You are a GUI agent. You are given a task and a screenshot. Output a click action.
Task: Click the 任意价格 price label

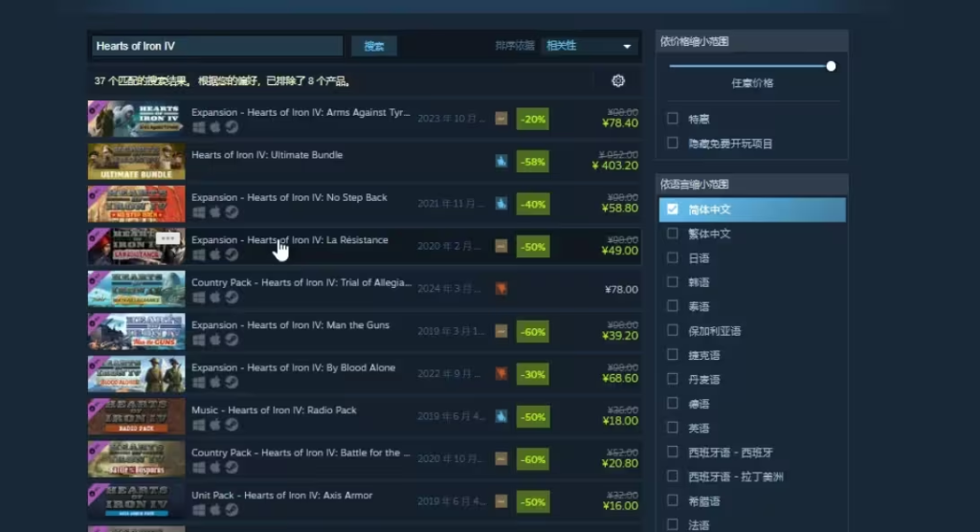(752, 83)
